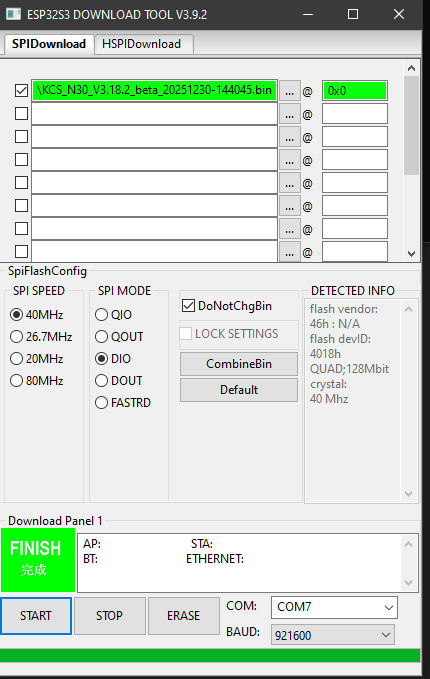Screen dimensions: 430x679
Task: Tick the fourth file row checkbox
Action: tap(21, 160)
